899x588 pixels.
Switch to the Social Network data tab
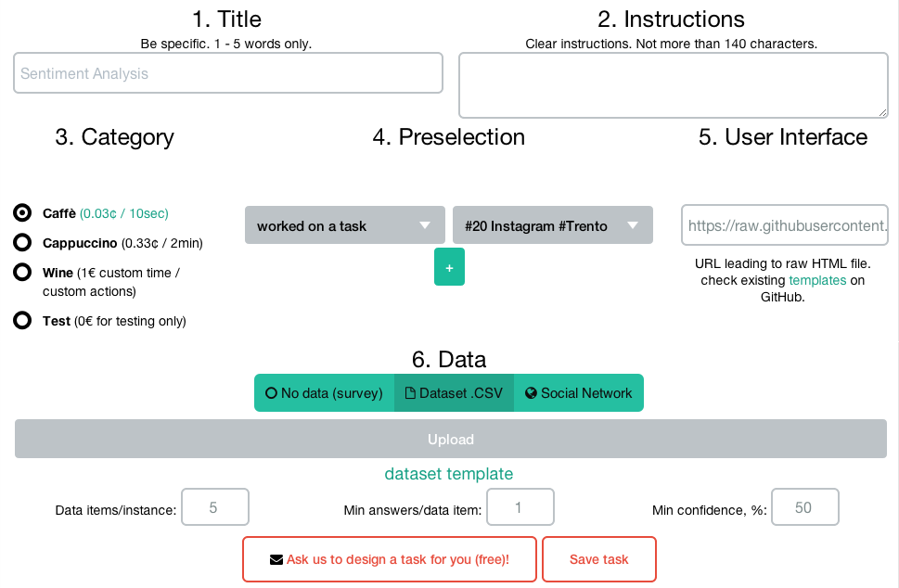578,393
